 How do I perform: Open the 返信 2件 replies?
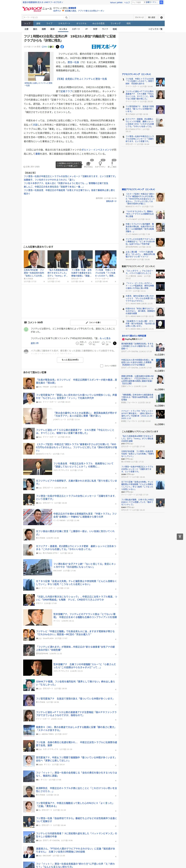click(x=34, y=343)
